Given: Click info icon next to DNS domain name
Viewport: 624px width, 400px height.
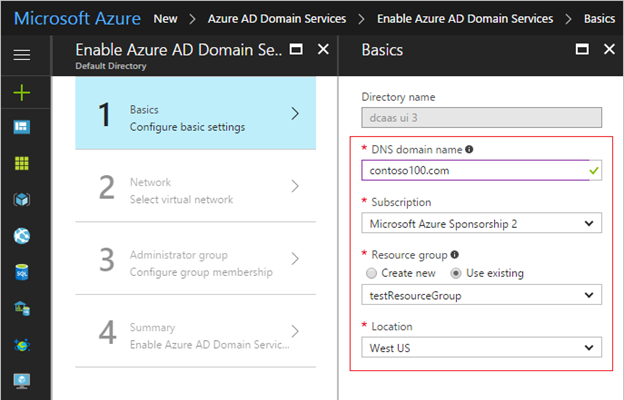Looking at the screenshot, I should pyautogui.click(x=469, y=150).
